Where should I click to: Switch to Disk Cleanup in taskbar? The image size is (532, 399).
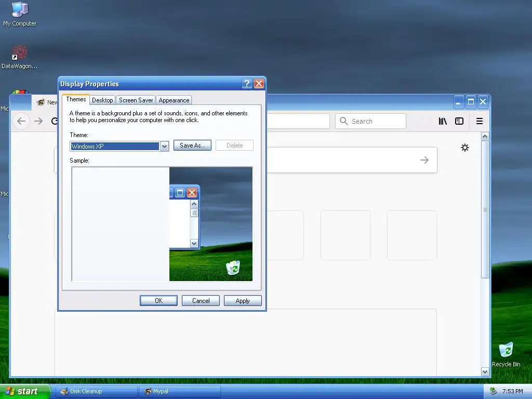click(96, 391)
